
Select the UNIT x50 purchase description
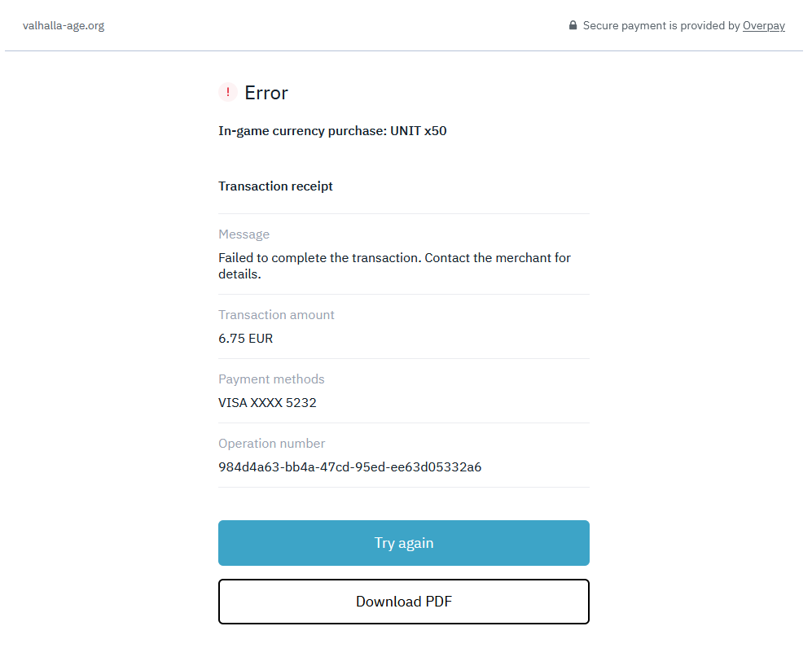coord(332,130)
